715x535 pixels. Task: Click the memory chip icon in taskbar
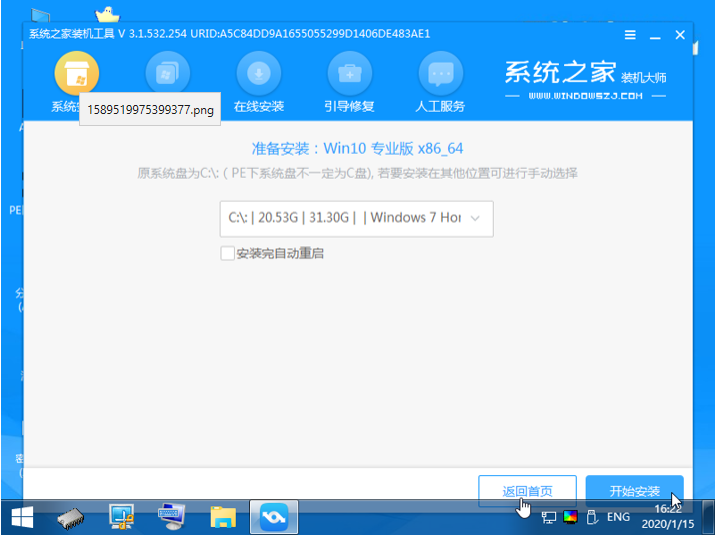click(x=74, y=517)
